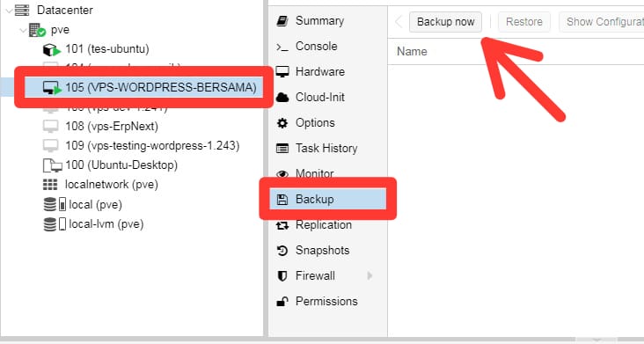
Task: Select the 101 tes-ubuntu container icon
Action: (x=52, y=49)
